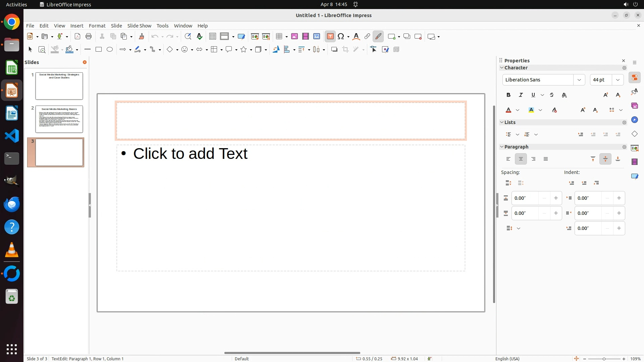Open the font size dropdown
This screenshot has height=362, width=644.
pos(618,80)
